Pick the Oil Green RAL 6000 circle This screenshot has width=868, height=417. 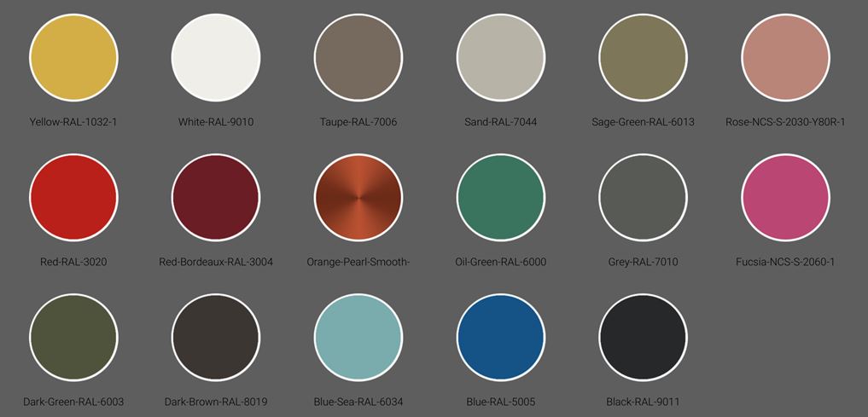[x=501, y=198]
